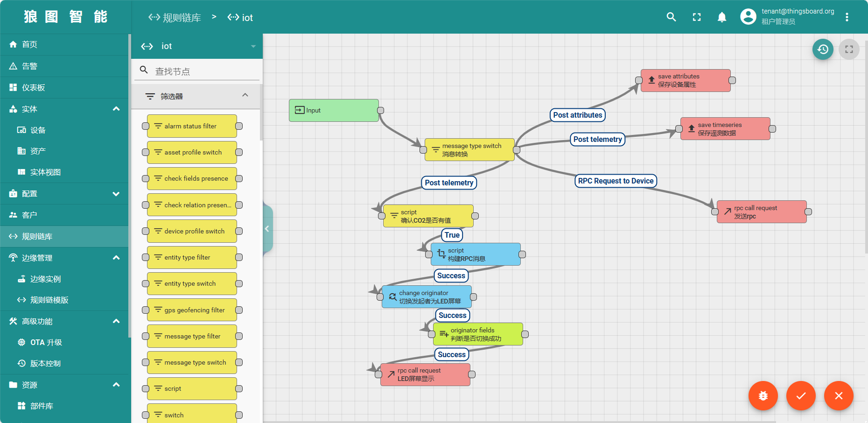Viewport: 868px width, 423px height.
Task: Open 设备 in sidebar
Action: coord(64,130)
